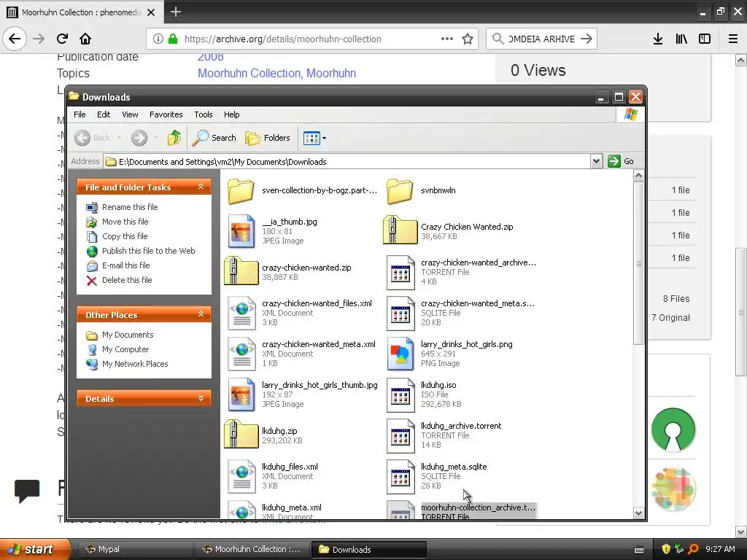Select lkduhg.zip archive icon

241,435
